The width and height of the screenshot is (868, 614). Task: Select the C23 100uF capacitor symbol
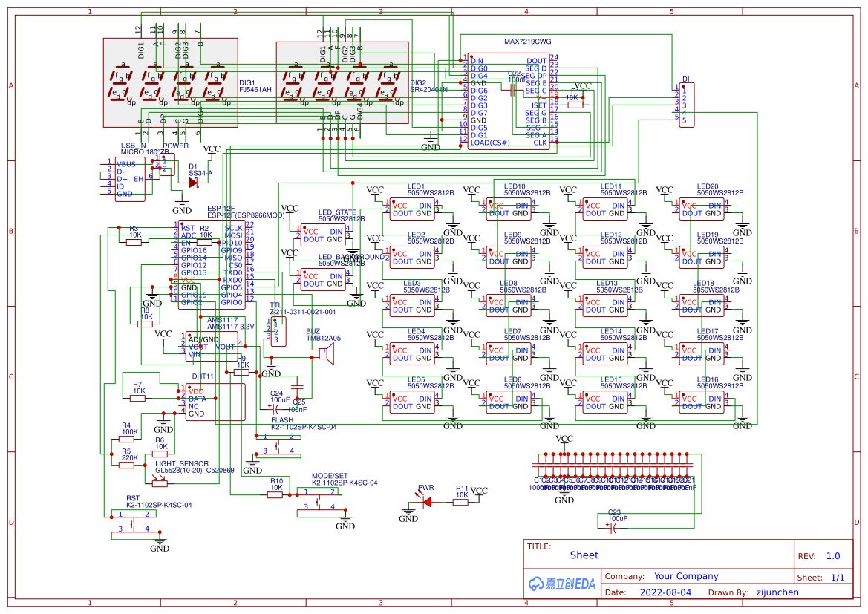click(613, 529)
